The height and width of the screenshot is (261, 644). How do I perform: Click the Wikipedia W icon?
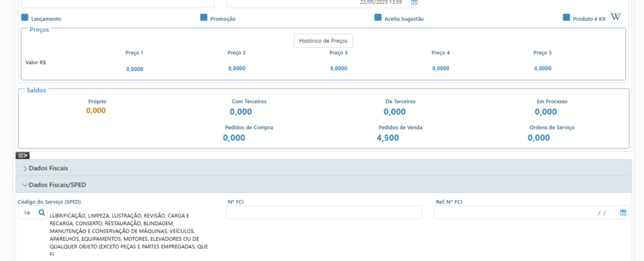pos(616,17)
